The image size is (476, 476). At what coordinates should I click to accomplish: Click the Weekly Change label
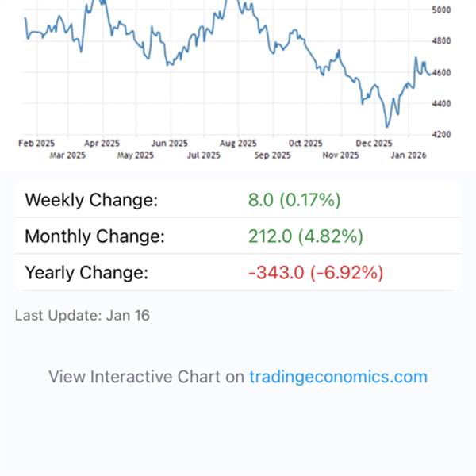pos(91,199)
